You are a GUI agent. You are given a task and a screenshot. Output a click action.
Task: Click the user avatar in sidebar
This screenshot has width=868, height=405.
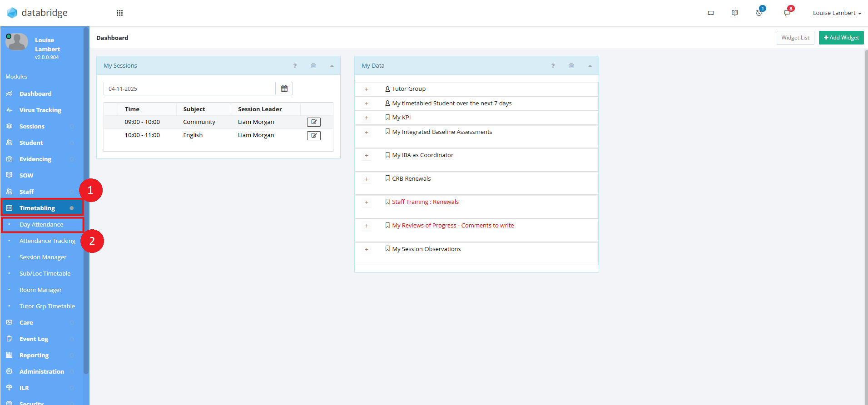tap(17, 42)
